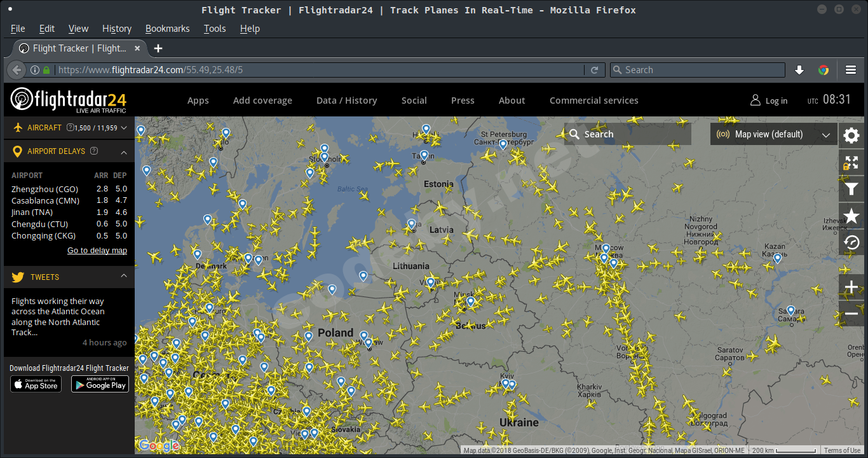Open the Help menu

[250, 29]
